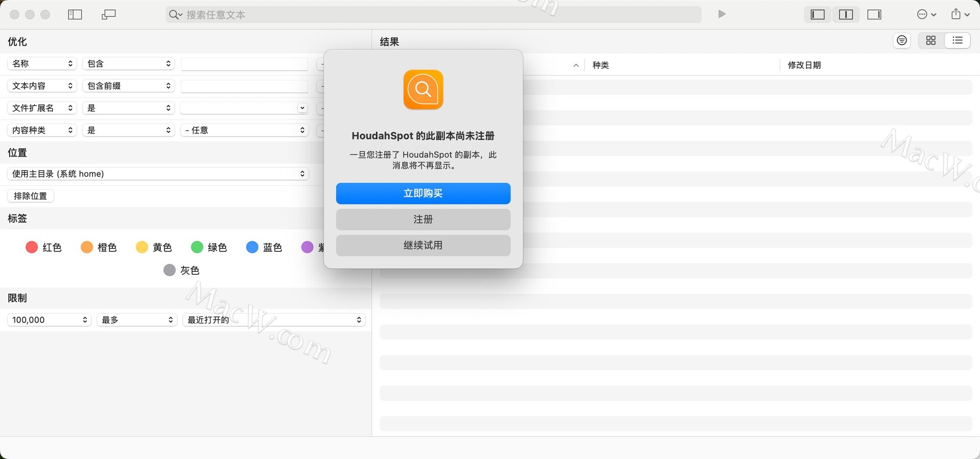
Task: Select the green 绿色 tag
Action: 209,247
